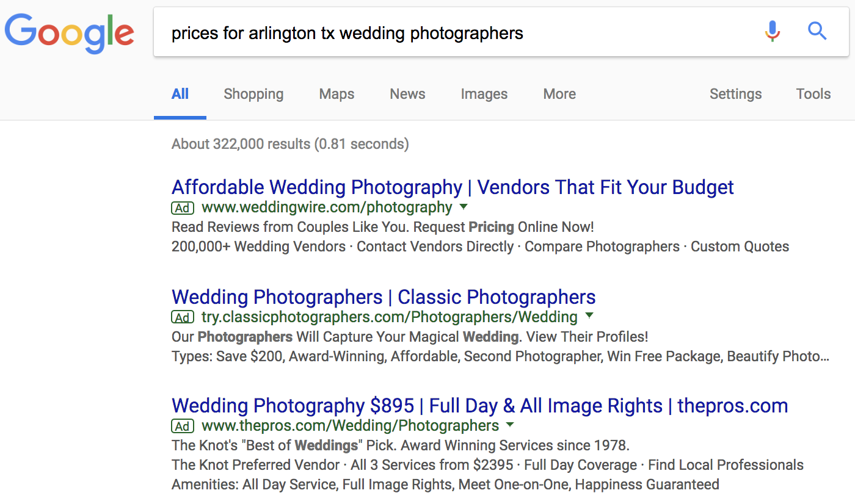The image size is (855, 504).
Task: Open the dropdown arrow beside the classicphotographers.com URL
Action: pos(589,316)
